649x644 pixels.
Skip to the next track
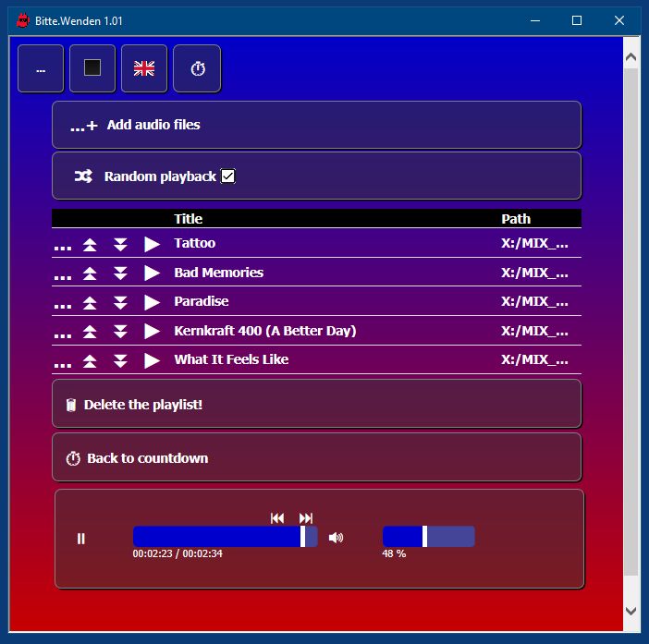click(x=306, y=517)
